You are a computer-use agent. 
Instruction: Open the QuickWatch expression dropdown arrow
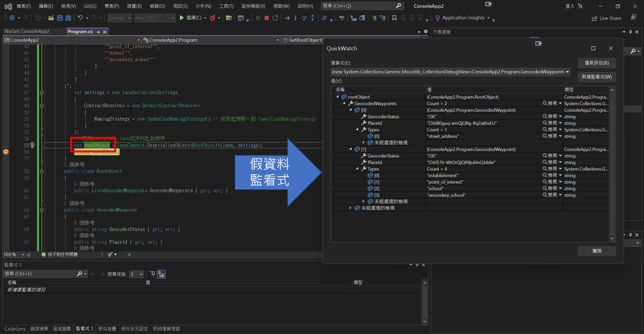pyautogui.click(x=567, y=72)
